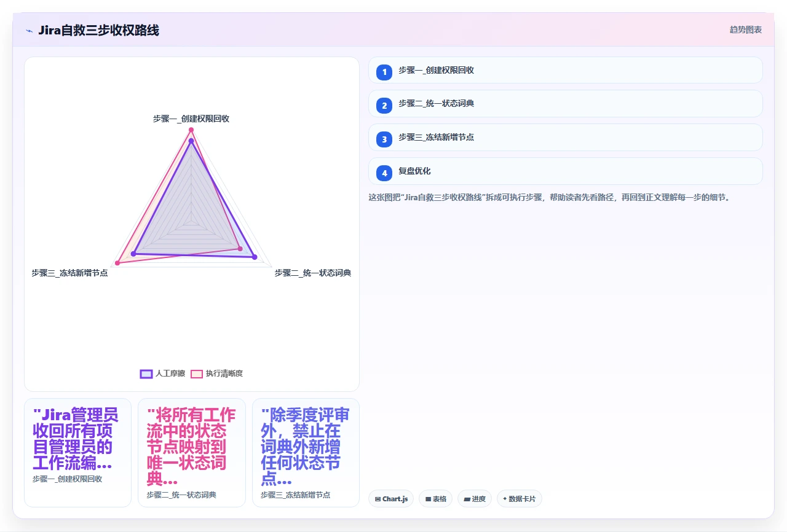Image resolution: width=787 pixels, height=532 pixels.
Task: Select the 步骤二_统一状态词典 step row text
Action: pyautogui.click(x=436, y=103)
